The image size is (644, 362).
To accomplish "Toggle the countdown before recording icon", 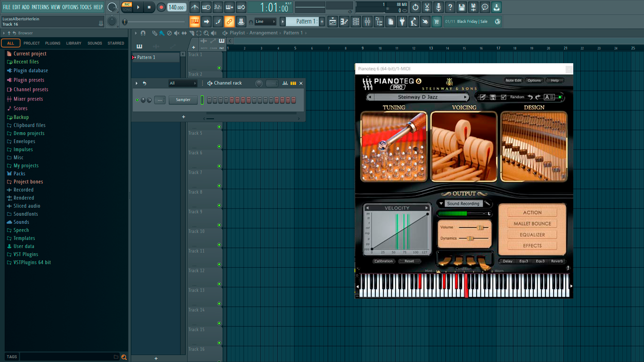I will coord(218,7).
